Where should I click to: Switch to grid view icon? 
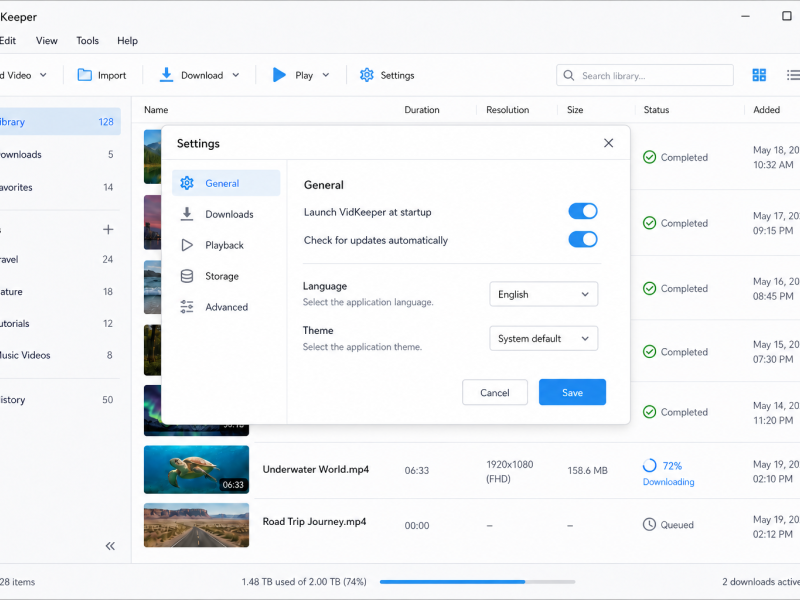tap(759, 75)
